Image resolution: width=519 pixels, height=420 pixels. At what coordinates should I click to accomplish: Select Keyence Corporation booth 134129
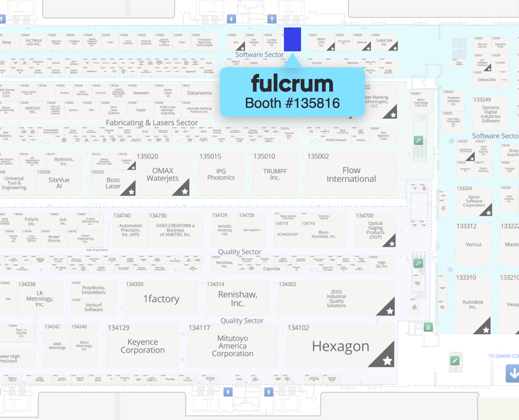click(142, 345)
